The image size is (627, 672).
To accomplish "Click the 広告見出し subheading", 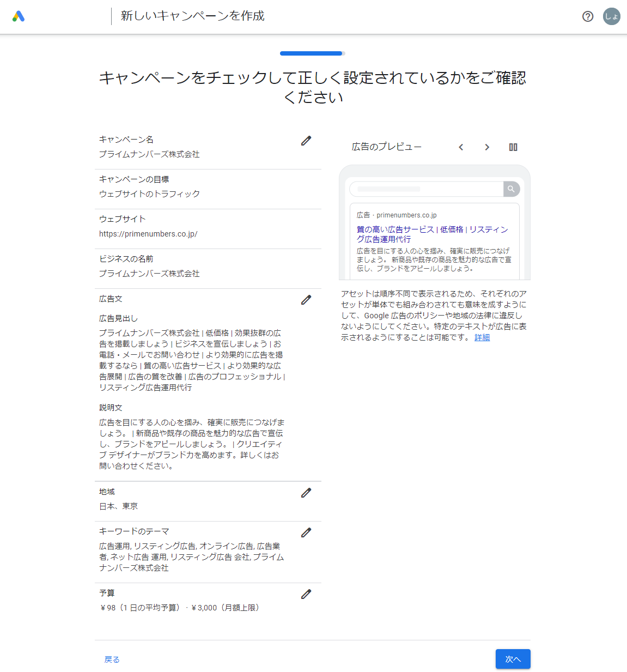I will tap(119, 318).
